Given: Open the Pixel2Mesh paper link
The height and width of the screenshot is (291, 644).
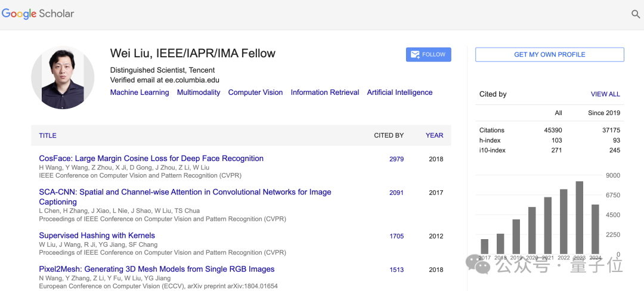Looking at the screenshot, I should coord(157,269).
